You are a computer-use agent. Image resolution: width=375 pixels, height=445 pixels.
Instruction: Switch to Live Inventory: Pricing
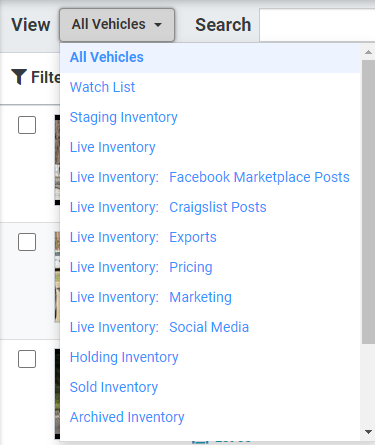point(141,267)
